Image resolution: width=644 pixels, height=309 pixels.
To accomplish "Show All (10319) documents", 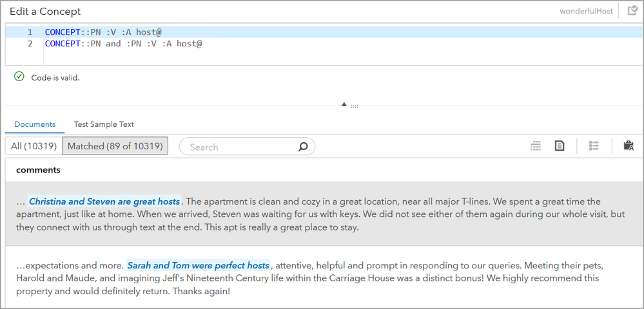I will pos(34,146).
